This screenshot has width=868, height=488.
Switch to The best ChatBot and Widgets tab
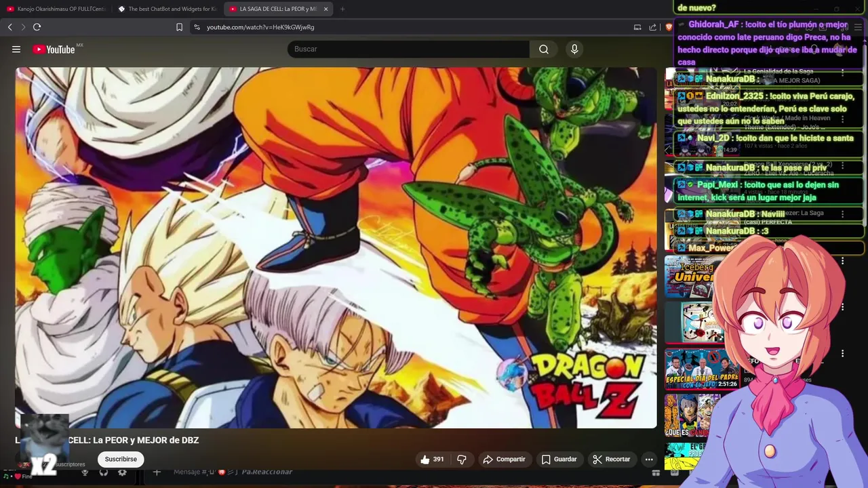167,9
